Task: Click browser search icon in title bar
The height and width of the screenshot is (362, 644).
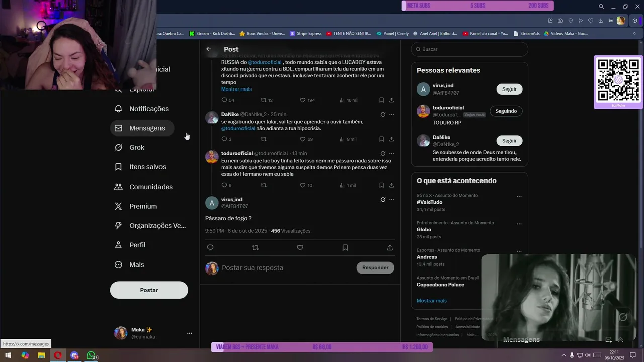Action: (x=601, y=7)
